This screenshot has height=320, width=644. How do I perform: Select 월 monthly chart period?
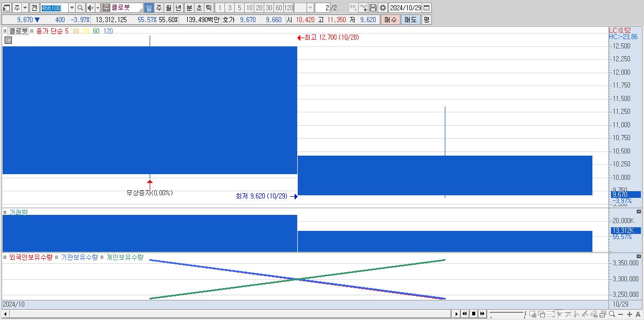tap(168, 8)
